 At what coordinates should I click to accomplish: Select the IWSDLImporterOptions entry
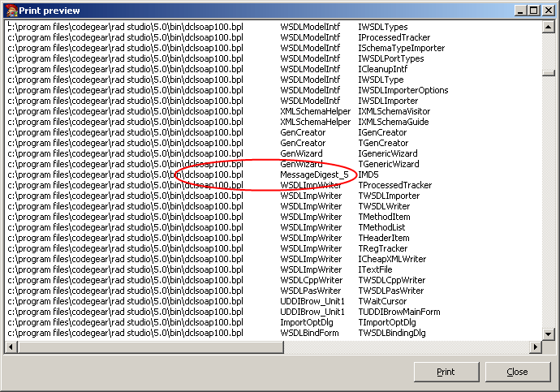(403, 90)
